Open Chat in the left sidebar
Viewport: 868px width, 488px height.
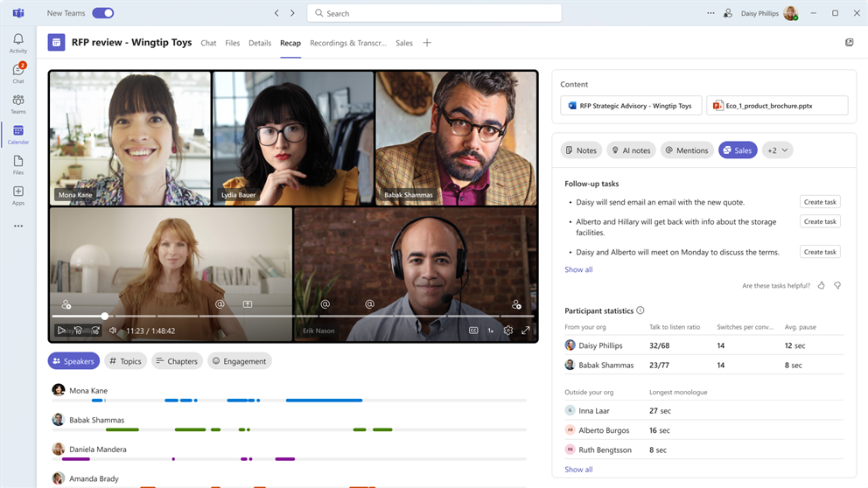pyautogui.click(x=18, y=73)
